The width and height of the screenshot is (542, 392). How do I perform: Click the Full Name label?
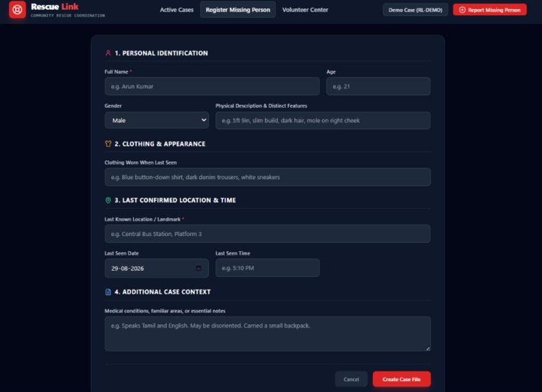pos(116,72)
